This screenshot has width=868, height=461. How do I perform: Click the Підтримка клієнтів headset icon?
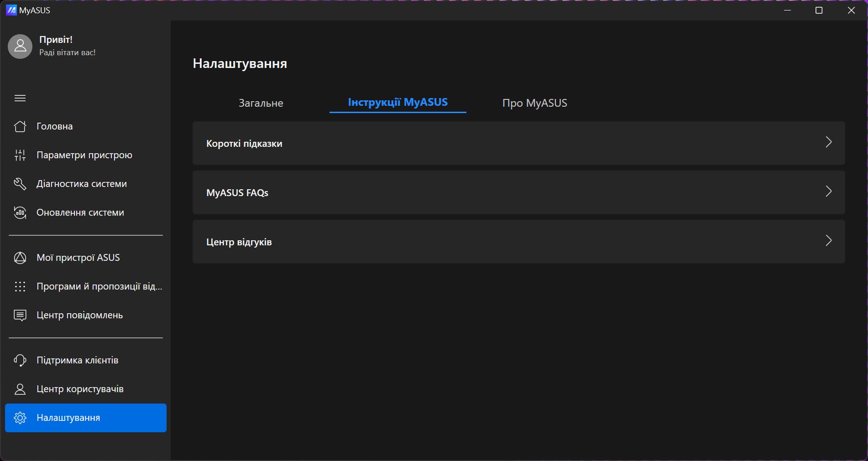pos(20,360)
